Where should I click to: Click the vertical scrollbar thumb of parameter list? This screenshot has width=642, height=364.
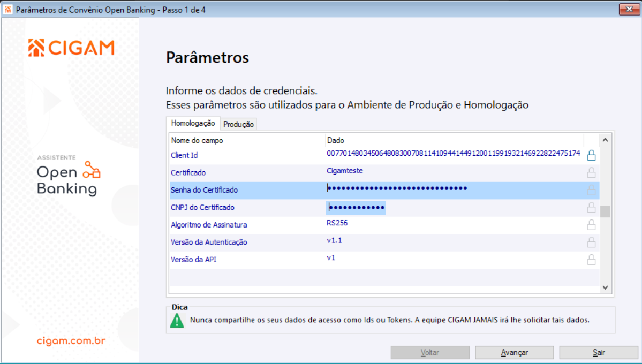click(605, 211)
